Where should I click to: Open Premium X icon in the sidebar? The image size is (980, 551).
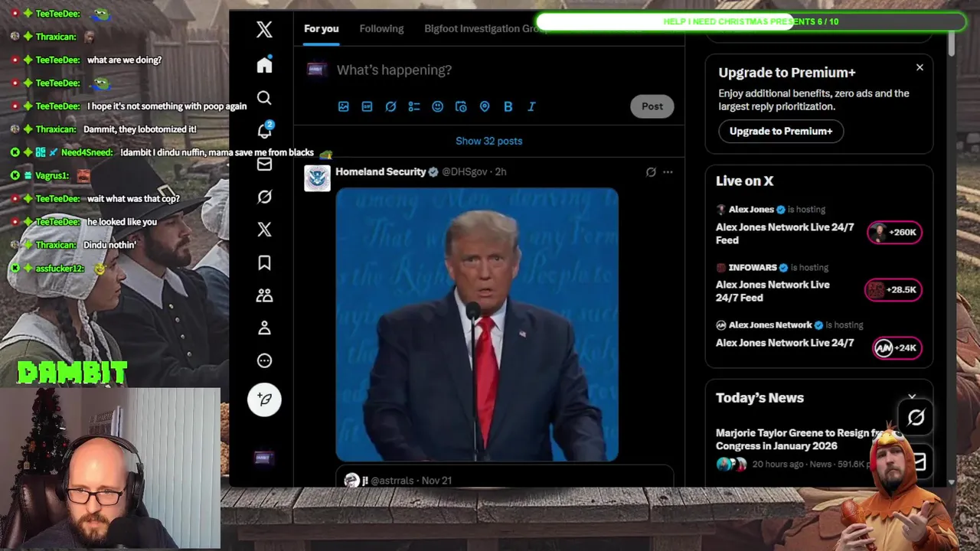pyautogui.click(x=264, y=230)
